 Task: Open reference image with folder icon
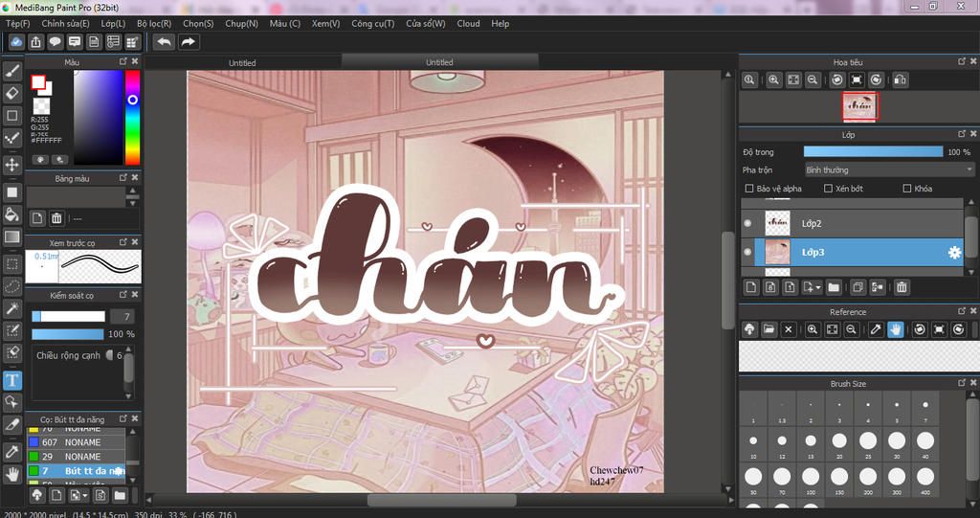coord(768,329)
